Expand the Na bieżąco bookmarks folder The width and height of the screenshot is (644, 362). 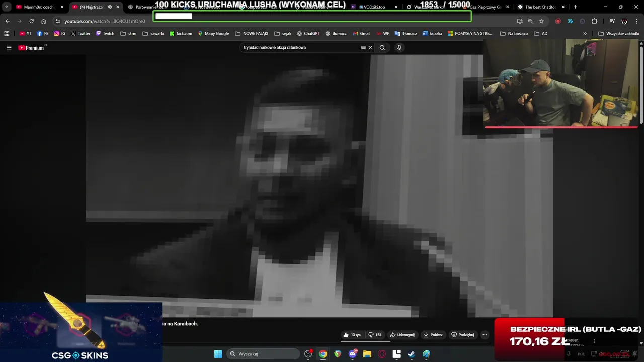pos(514,34)
